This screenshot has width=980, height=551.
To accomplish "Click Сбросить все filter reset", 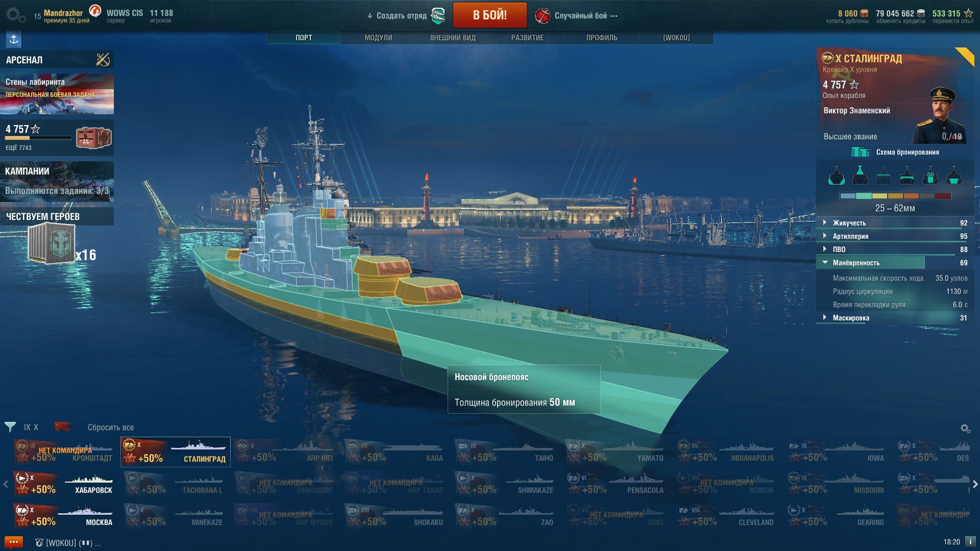I will (110, 428).
